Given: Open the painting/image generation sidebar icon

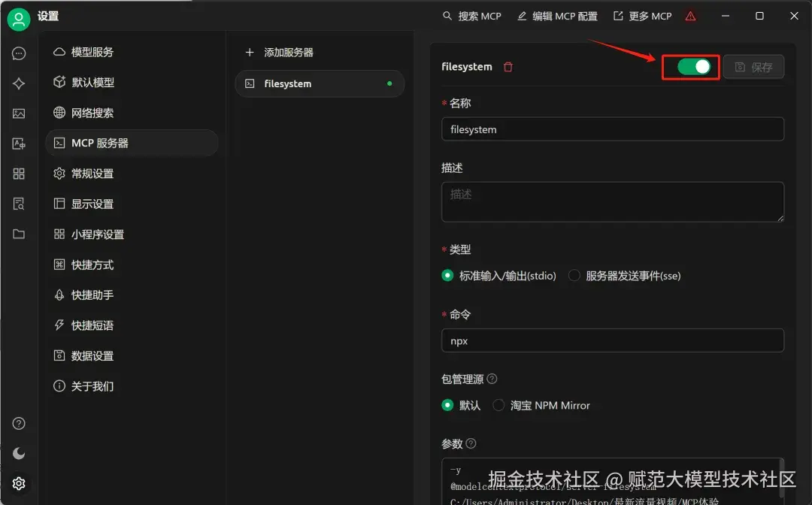Looking at the screenshot, I should [19, 113].
